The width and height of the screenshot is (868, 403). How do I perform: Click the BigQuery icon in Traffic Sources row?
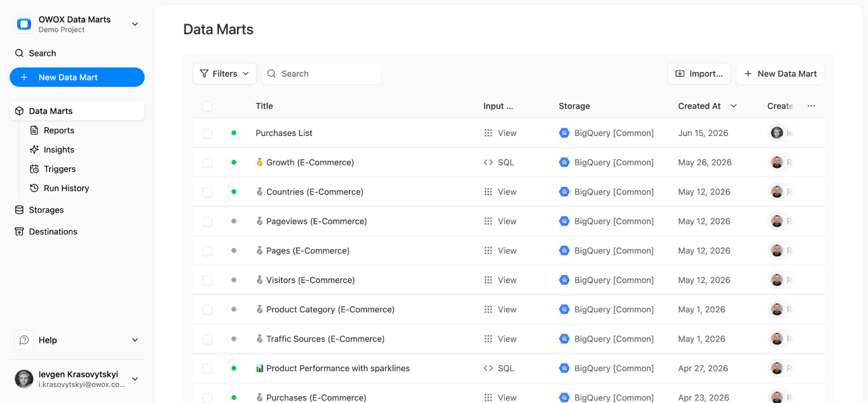pyautogui.click(x=564, y=339)
